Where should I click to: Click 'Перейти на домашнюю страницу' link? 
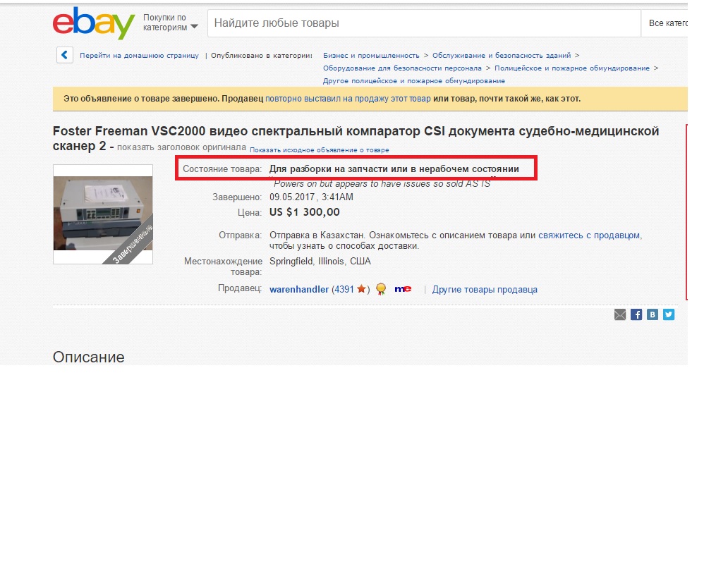tap(139, 55)
